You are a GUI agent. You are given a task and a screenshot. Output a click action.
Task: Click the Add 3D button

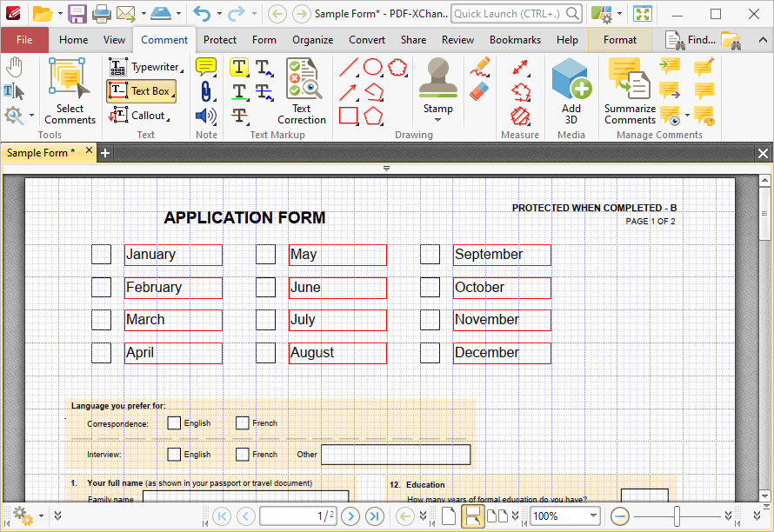pyautogui.click(x=571, y=91)
